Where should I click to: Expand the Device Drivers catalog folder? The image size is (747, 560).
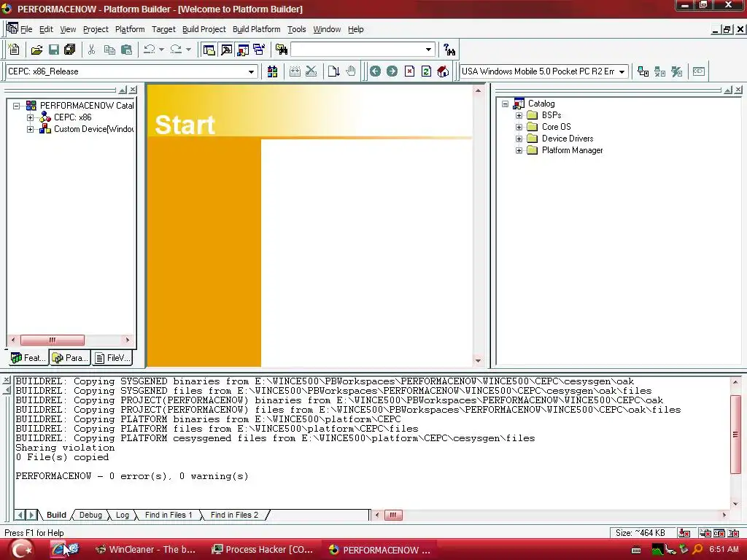coord(519,139)
